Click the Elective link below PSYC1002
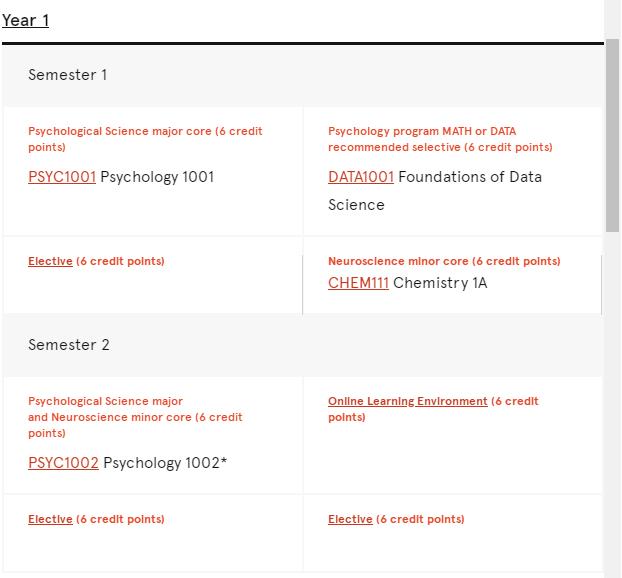 coord(50,519)
